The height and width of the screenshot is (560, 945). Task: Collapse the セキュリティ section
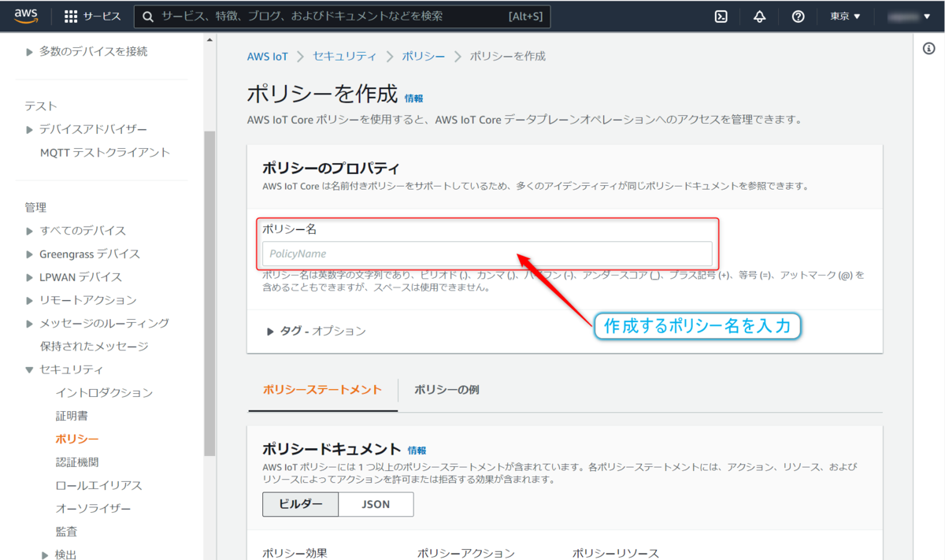(x=29, y=369)
